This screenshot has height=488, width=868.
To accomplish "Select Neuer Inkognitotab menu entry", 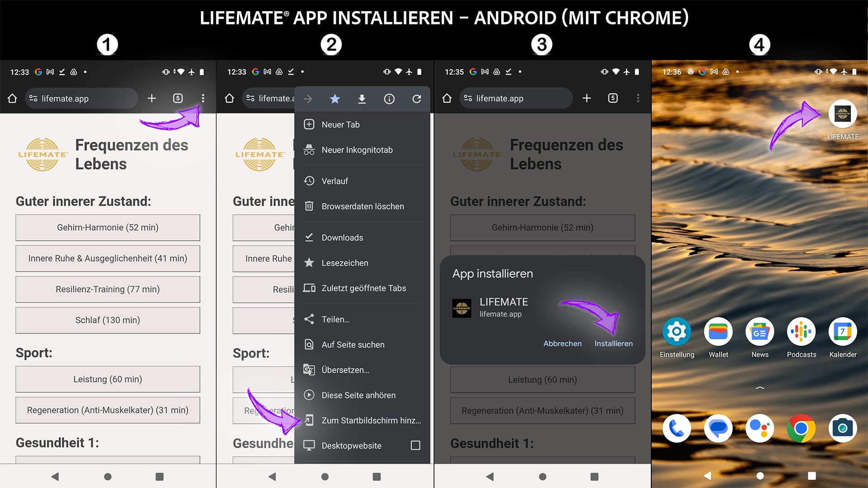I will tap(357, 150).
